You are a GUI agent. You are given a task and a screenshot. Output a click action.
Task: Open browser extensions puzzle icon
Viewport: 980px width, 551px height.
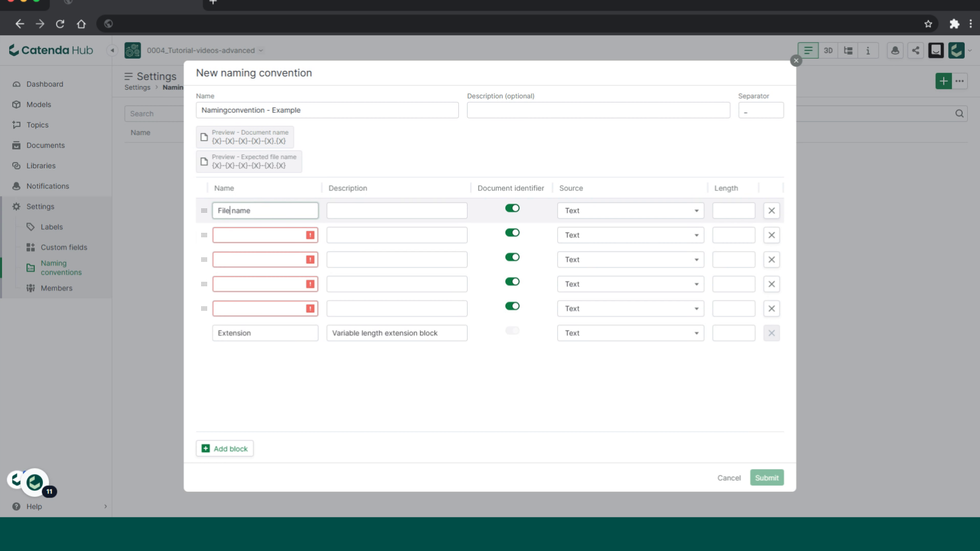tap(954, 24)
